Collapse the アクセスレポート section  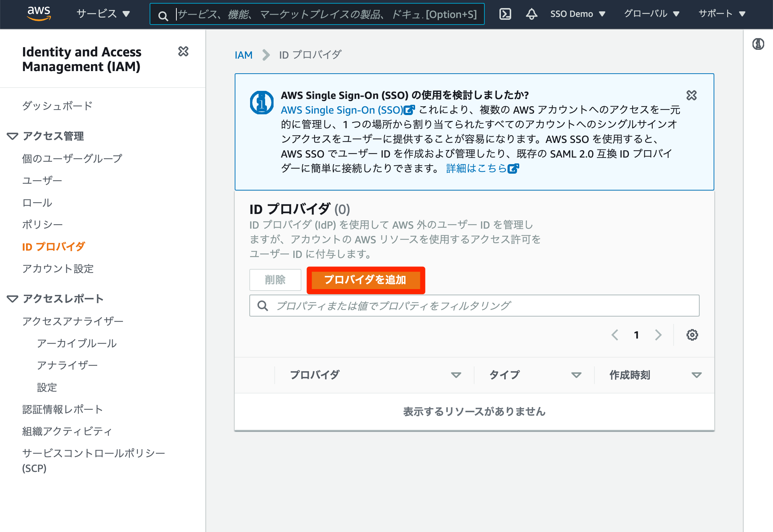coord(12,299)
